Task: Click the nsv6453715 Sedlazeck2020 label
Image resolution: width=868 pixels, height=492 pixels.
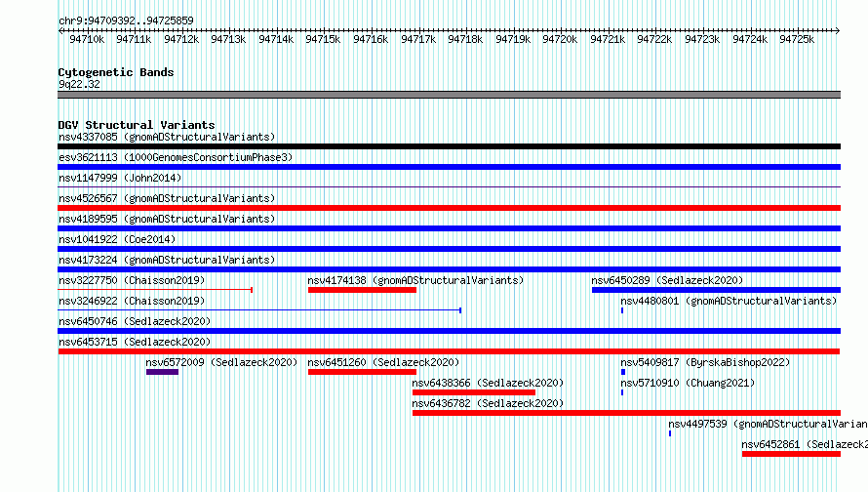Action: pyautogui.click(x=135, y=342)
